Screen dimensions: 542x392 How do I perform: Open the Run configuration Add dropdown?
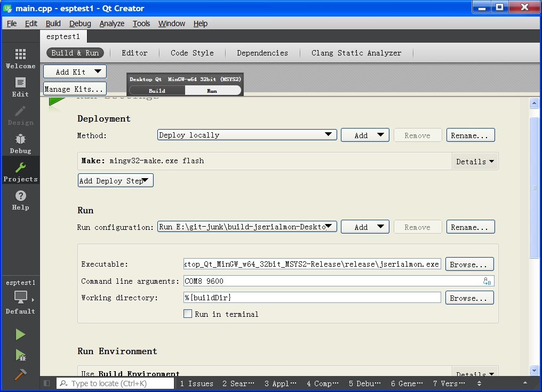pyautogui.click(x=365, y=227)
